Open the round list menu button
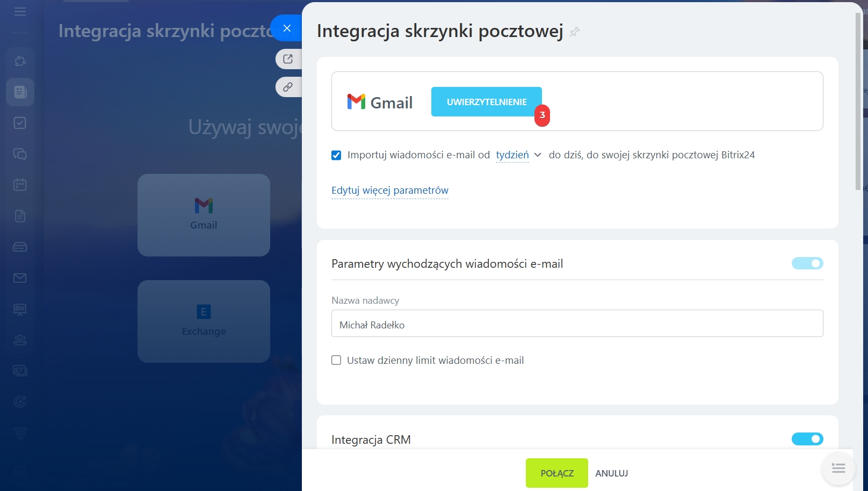868x491 pixels. click(838, 468)
